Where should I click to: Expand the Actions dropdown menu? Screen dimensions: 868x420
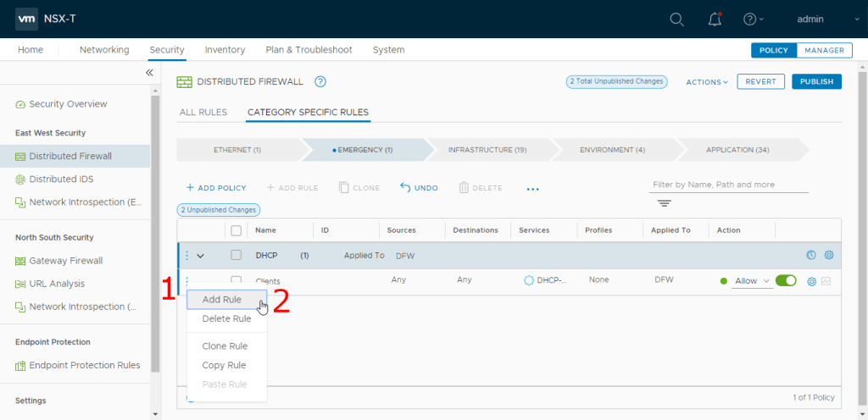pyautogui.click(x=707, y=82)
